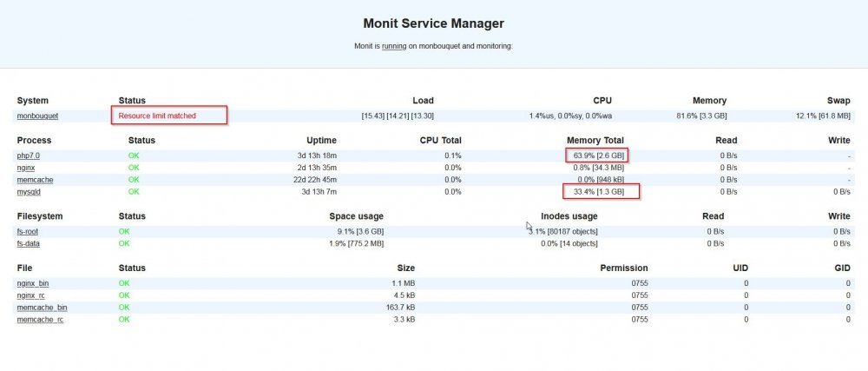The width and height of the screenshot is (868, 371).
Task: Open the monbouquet system link
Action: 37,116
